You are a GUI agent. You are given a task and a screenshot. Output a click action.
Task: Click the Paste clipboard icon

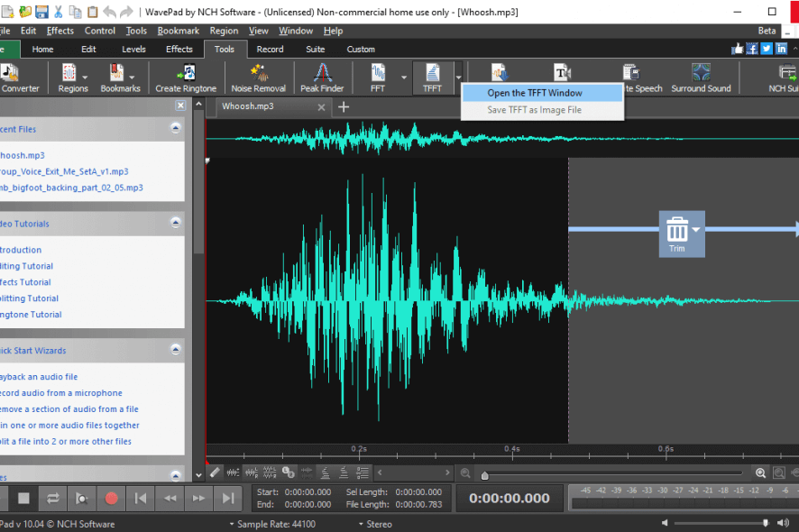pos(92,11)
